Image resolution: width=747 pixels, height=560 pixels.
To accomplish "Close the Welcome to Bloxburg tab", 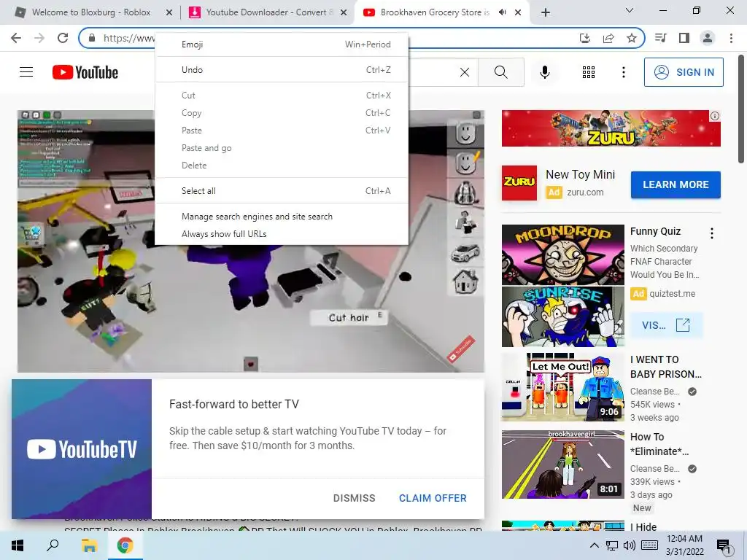I will coord(169,13).
